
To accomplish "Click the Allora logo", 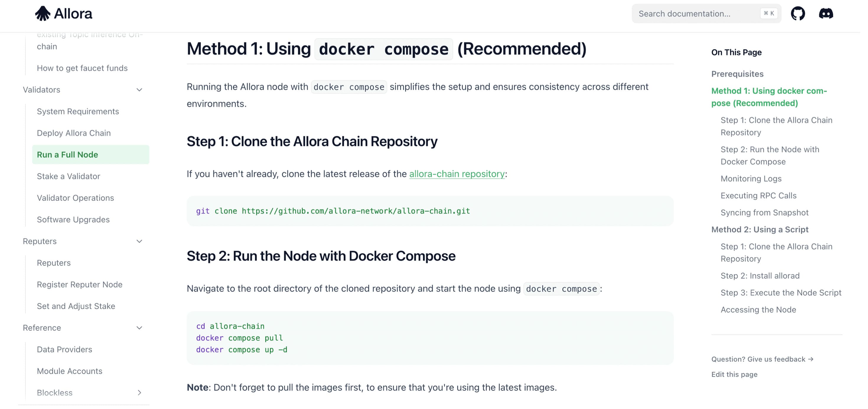I will point(64,14).
